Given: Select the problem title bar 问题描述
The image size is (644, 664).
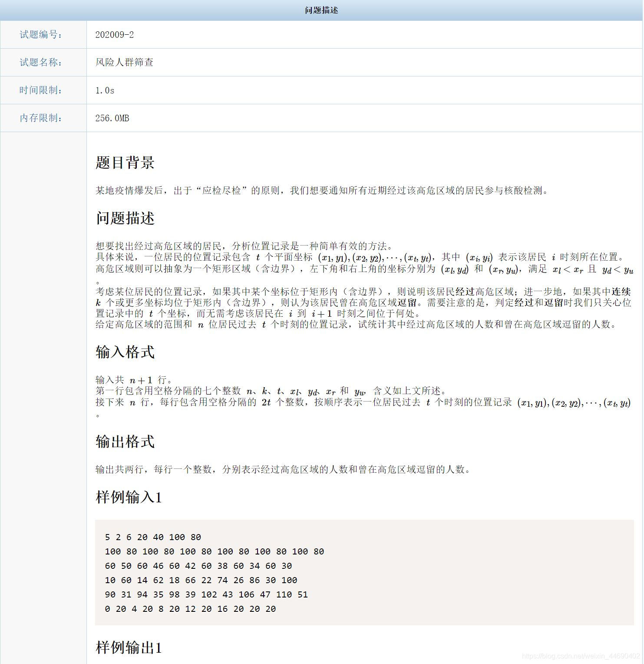Looking at the screenshot, I should pos(320,10).
